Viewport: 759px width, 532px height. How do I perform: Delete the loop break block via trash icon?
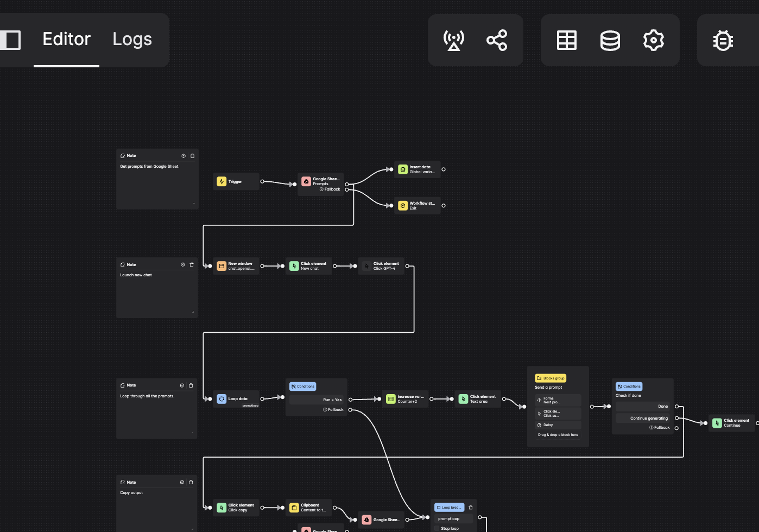pos(470,507)
